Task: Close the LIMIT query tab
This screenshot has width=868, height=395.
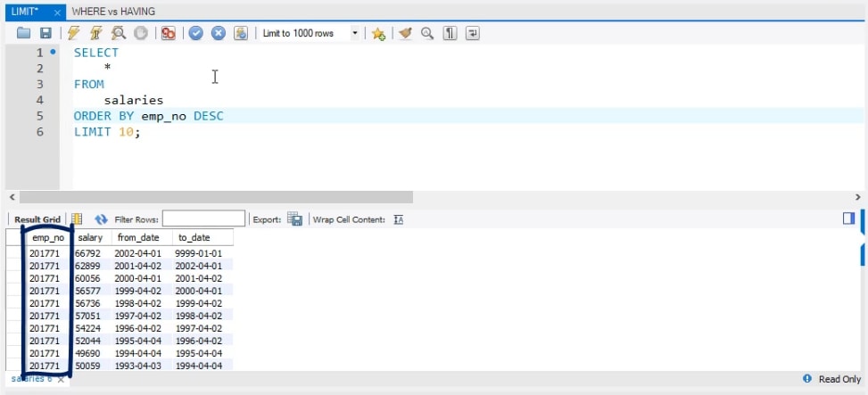Action: (56, 12)
